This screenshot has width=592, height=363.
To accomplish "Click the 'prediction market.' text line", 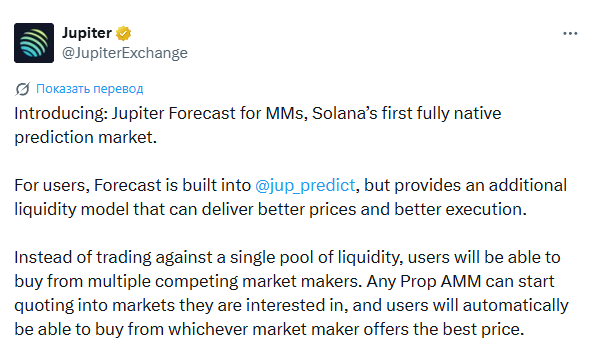I will [x=85, y=137].
